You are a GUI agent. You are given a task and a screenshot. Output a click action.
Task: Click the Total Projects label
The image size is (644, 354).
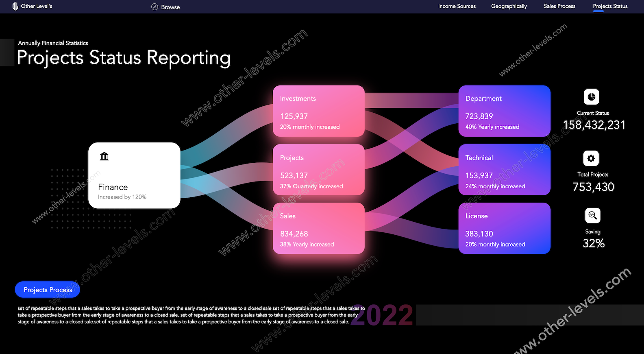tap(593, 175)
